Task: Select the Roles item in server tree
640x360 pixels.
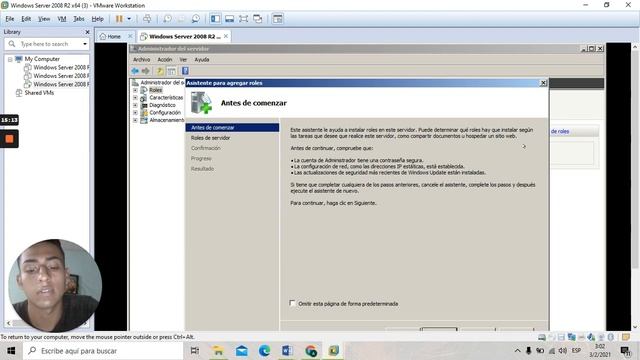Action: (x=156, y=90)
